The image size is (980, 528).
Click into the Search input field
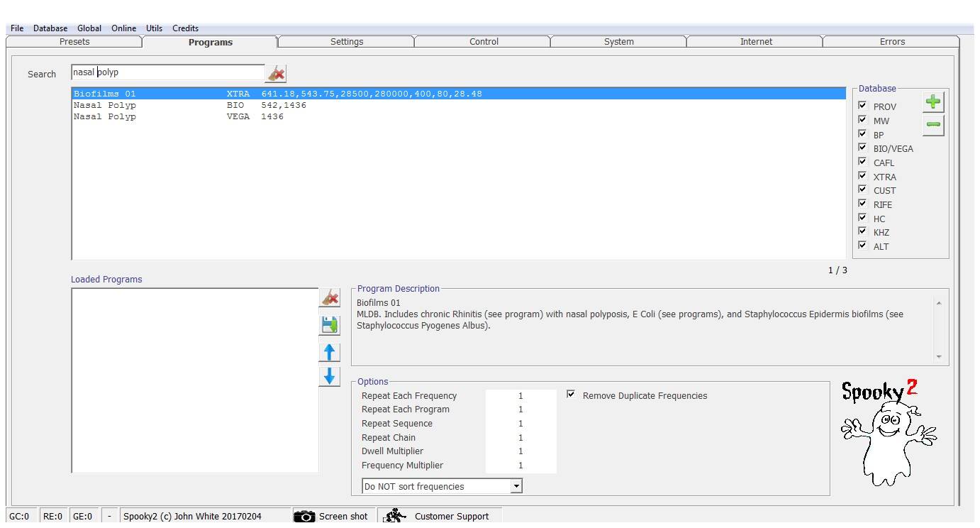pos(168,72)
